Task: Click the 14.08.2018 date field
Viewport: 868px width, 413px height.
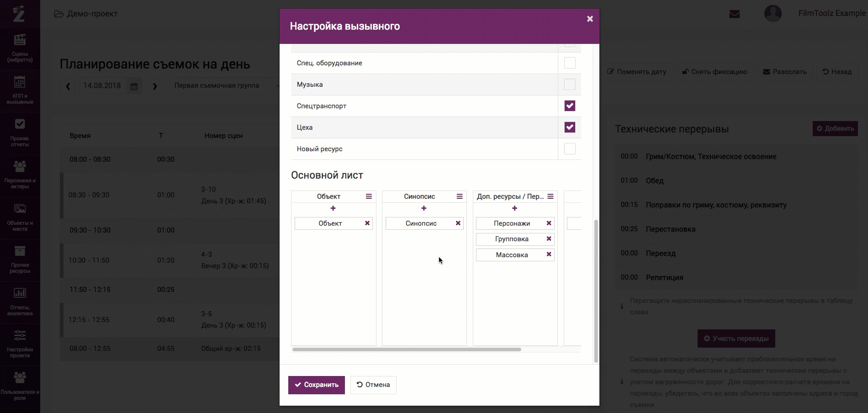Action: click(103, 86)
